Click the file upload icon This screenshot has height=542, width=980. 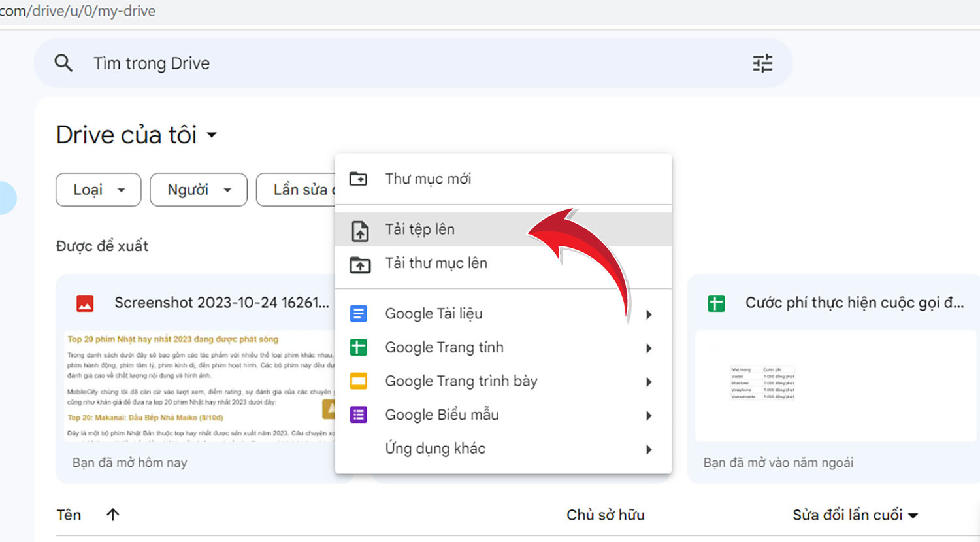360,230
